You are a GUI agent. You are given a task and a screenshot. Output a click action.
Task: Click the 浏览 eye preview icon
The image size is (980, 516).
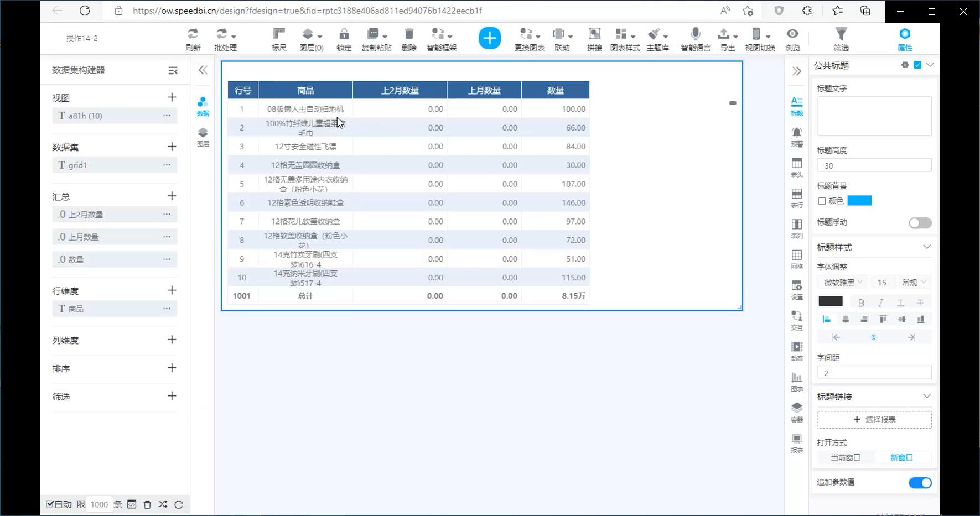(792, 34)
